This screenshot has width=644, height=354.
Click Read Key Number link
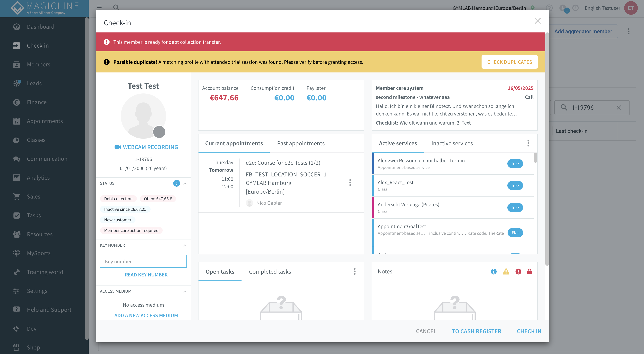coord(146,275)
